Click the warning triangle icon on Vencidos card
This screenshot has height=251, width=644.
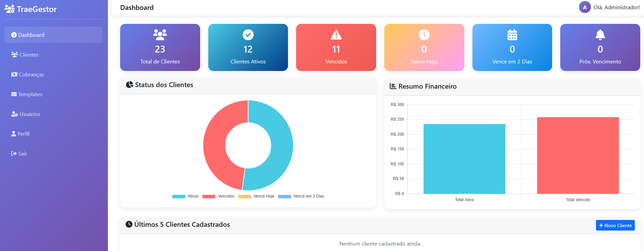coord(336,35)
